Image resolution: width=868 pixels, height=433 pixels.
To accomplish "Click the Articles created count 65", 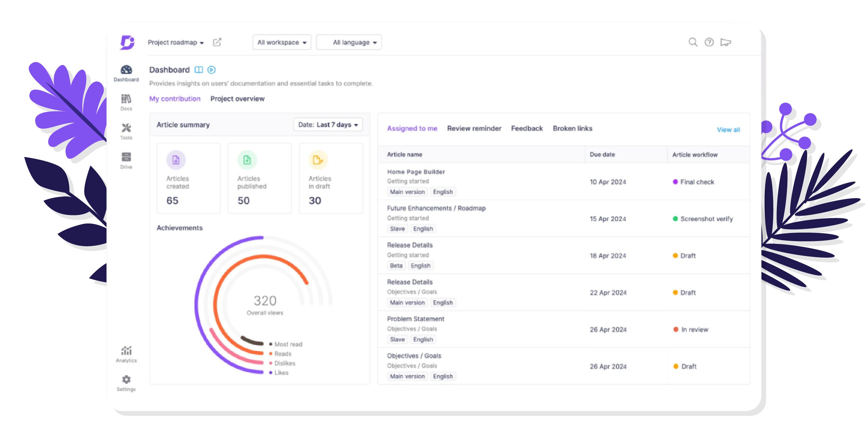I will [x=172, y=201].
